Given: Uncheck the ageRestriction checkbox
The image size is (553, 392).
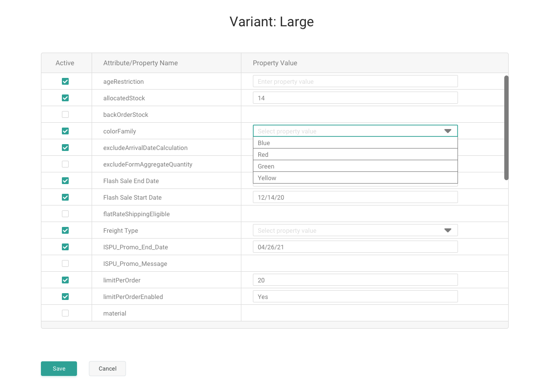Looking at the screenshot, I should 65,81.
